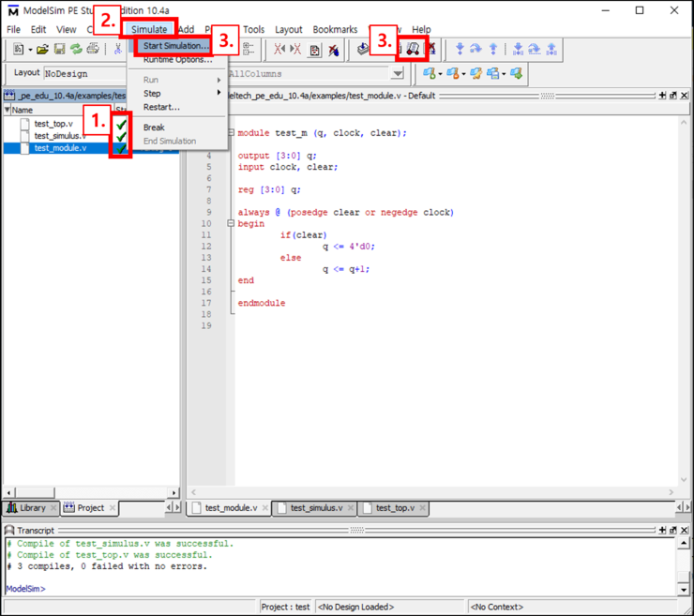Click the "Project : test" status entry

coord(285,607)
